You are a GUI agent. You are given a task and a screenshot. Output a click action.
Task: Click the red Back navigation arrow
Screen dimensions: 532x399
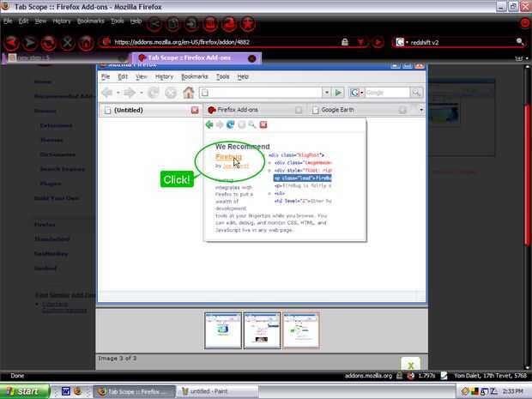pos(11,42)
